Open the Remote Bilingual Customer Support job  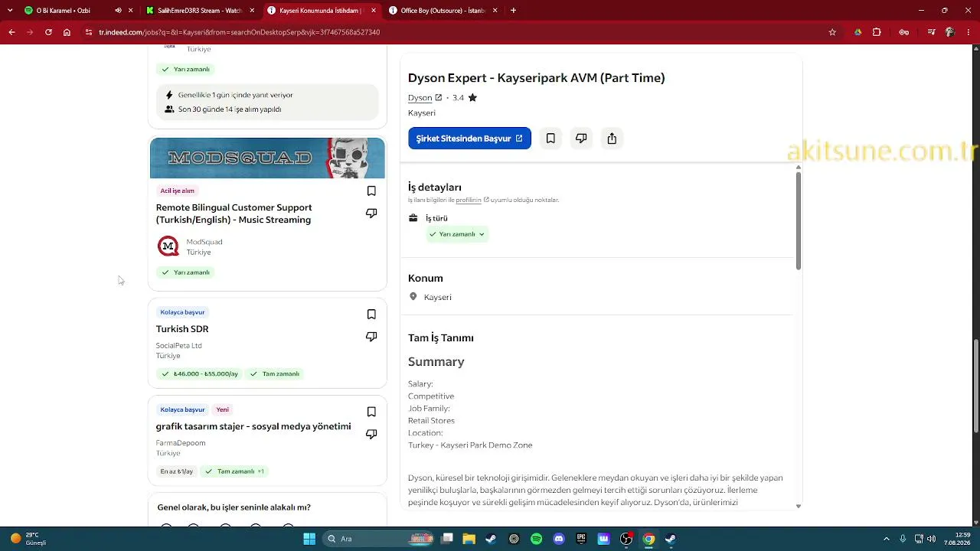click(234, 214)
